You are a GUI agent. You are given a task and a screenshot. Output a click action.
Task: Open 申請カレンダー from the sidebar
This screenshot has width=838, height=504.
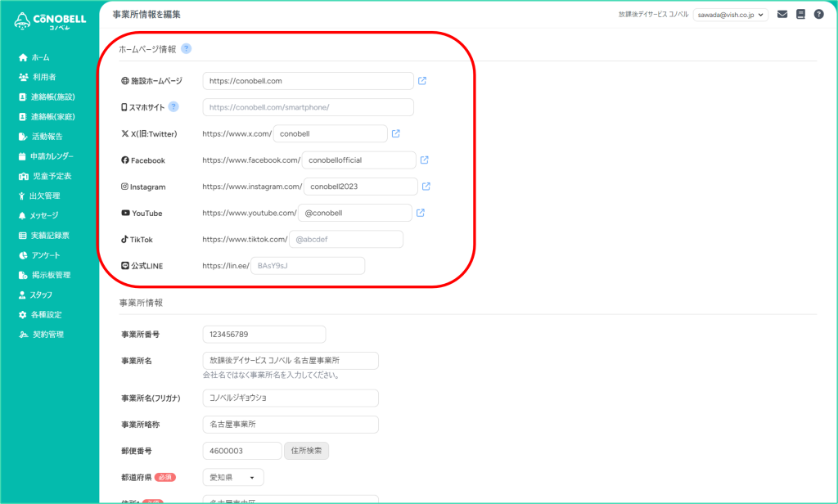tap(46, 156)
